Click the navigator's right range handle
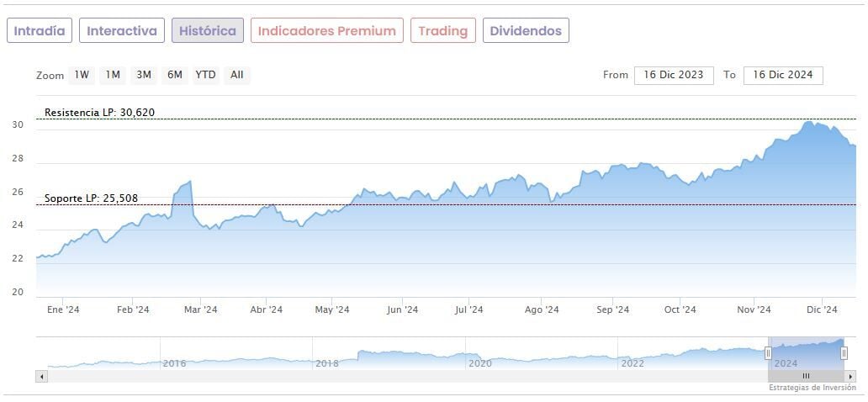The image size is (868, 402). point(844,353)
